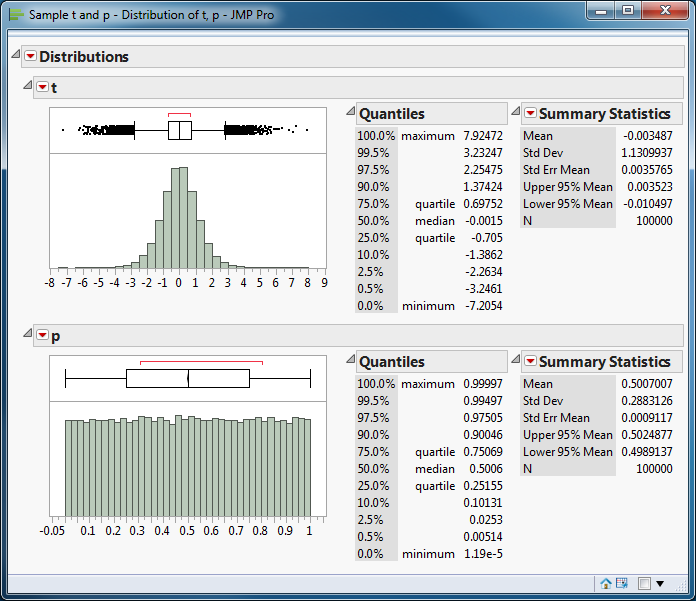Click the box of p box plot
Image resolution: width=696 pixels, height=601 pixels.
tap(188, 379)
